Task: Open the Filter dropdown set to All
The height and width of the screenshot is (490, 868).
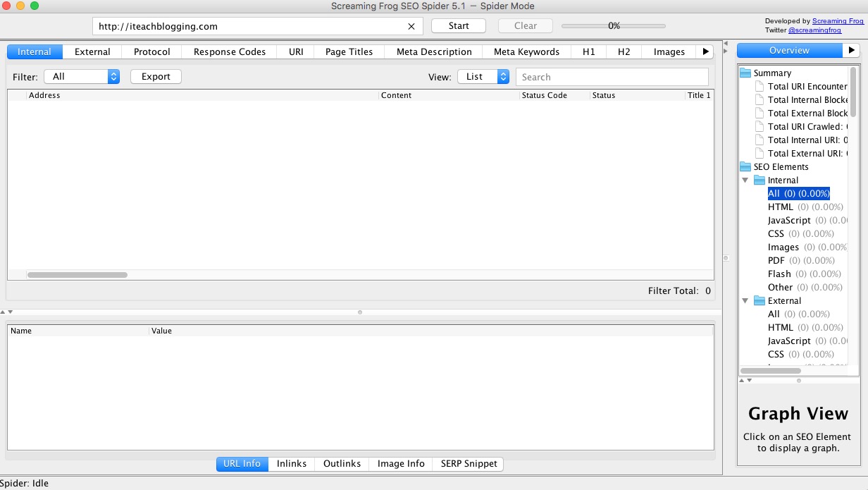Action: [x=82, y=77]
